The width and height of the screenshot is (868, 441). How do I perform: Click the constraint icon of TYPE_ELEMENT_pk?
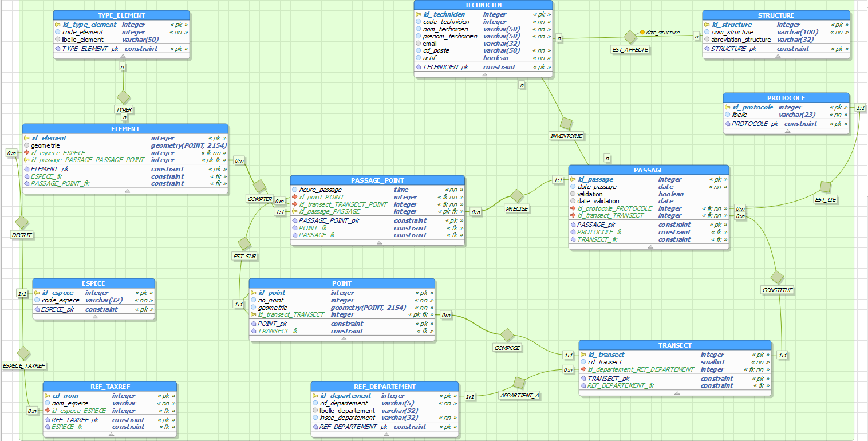tap(58, 49)
